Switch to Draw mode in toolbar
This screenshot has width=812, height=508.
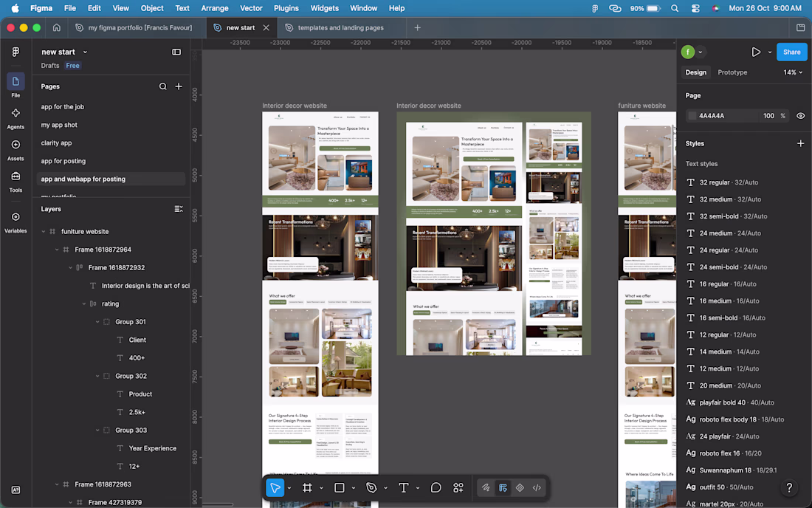pos(486,488)
